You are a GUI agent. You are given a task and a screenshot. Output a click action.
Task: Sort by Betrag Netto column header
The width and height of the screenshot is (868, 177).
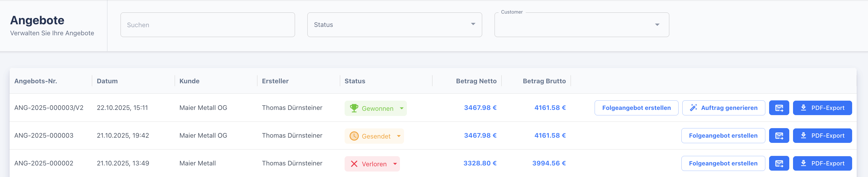476,81
